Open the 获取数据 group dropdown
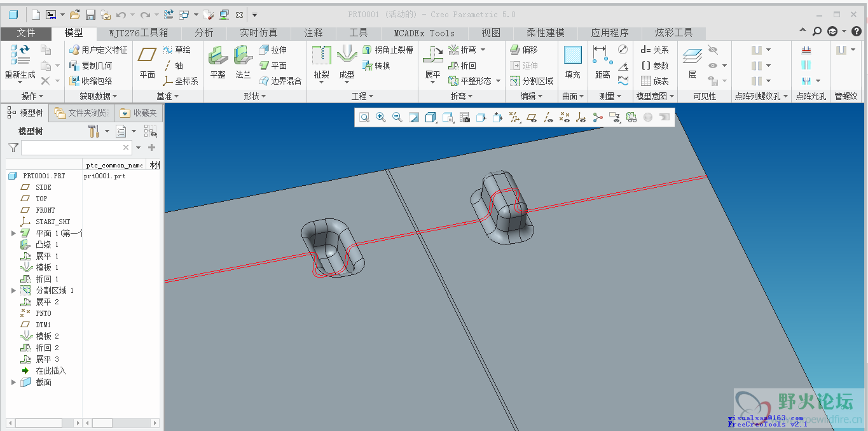868x431 pixels. [99, 96]
